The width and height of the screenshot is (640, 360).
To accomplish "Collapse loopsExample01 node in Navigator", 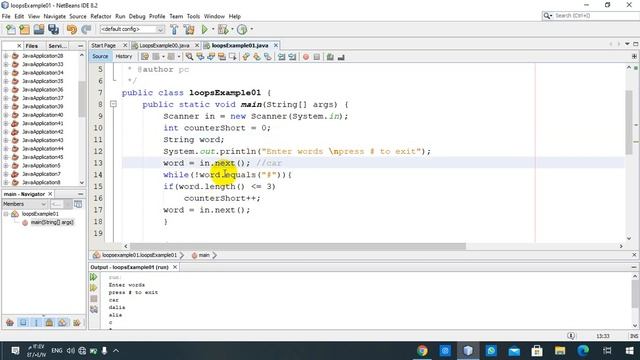I will pos(6,213).
